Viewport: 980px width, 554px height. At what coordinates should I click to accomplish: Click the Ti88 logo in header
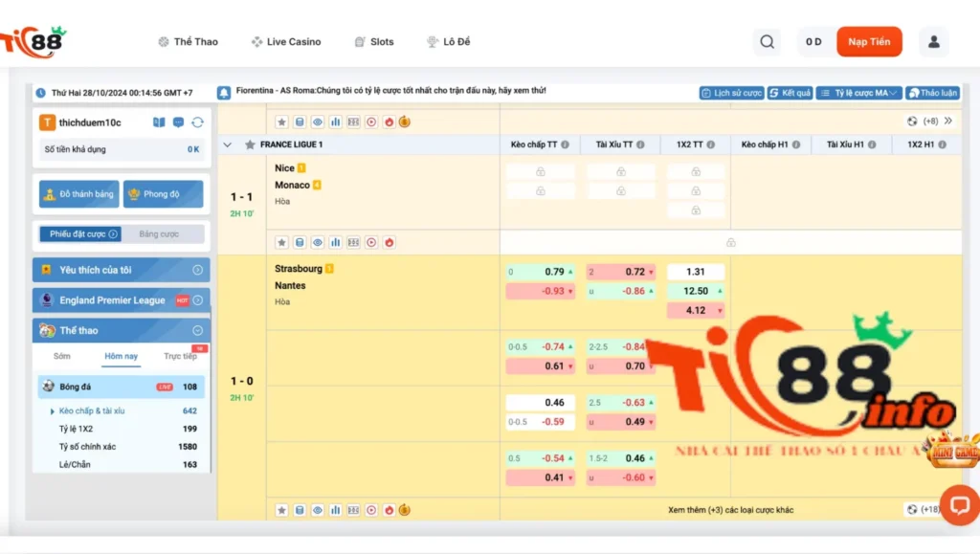coord(33,42)
